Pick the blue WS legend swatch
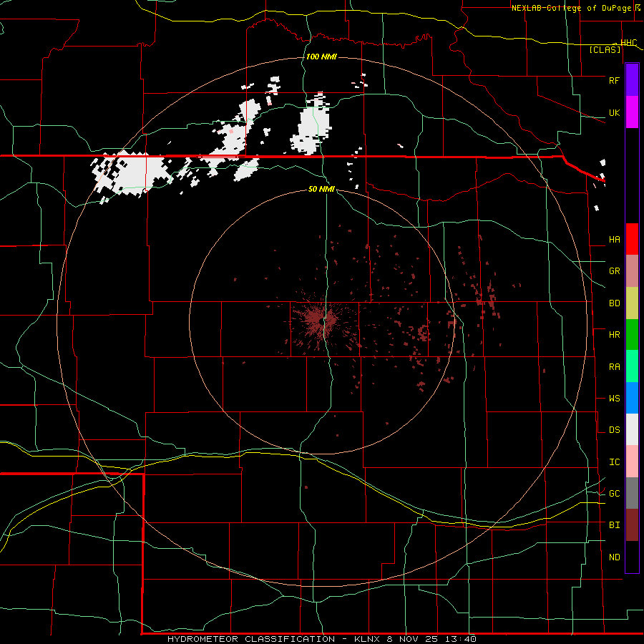644x644 pixels. (632, 398)
